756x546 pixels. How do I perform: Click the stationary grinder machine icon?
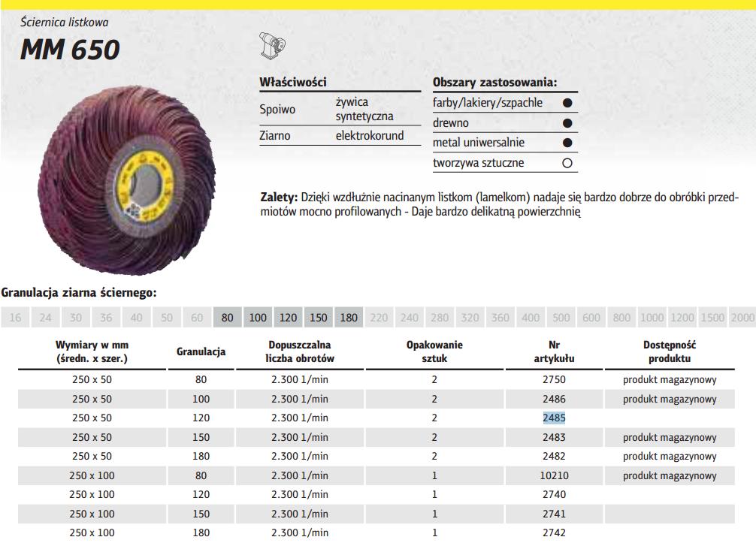(272, 46)
